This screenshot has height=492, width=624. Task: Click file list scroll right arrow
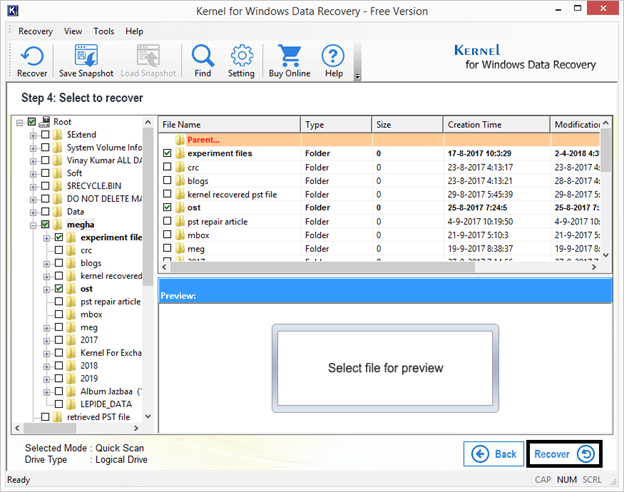(594, 267)
